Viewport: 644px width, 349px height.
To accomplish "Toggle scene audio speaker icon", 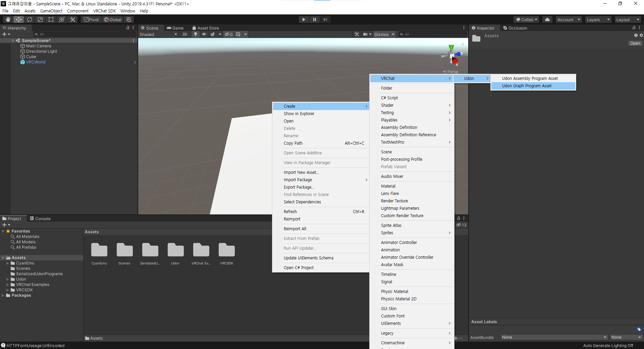I will pyautogui.click(x=204, y=34).
